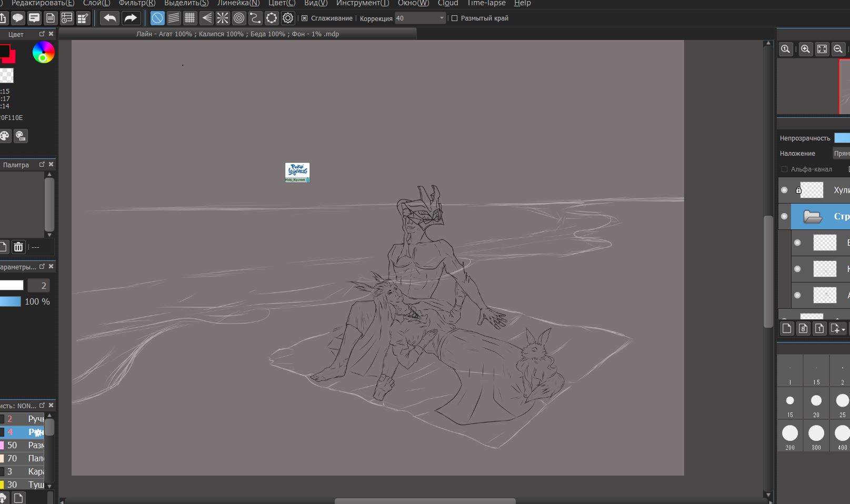Screen dimensions: 850x504
Task: Click the Undo arrow button
Action: pos(109,18)
